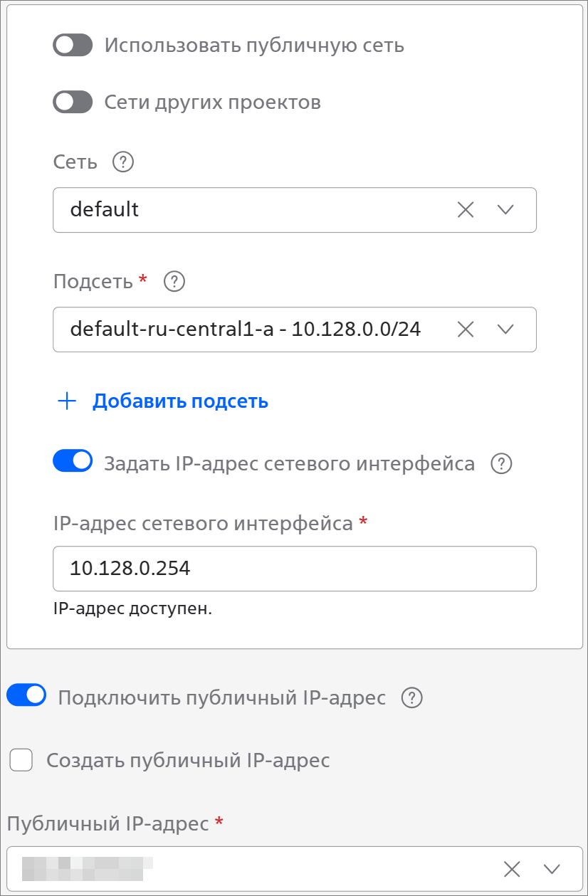The width and height of the screenshot is (588, 896).
Task: Click the default network combo box text
Action: (x=105, y=209)
